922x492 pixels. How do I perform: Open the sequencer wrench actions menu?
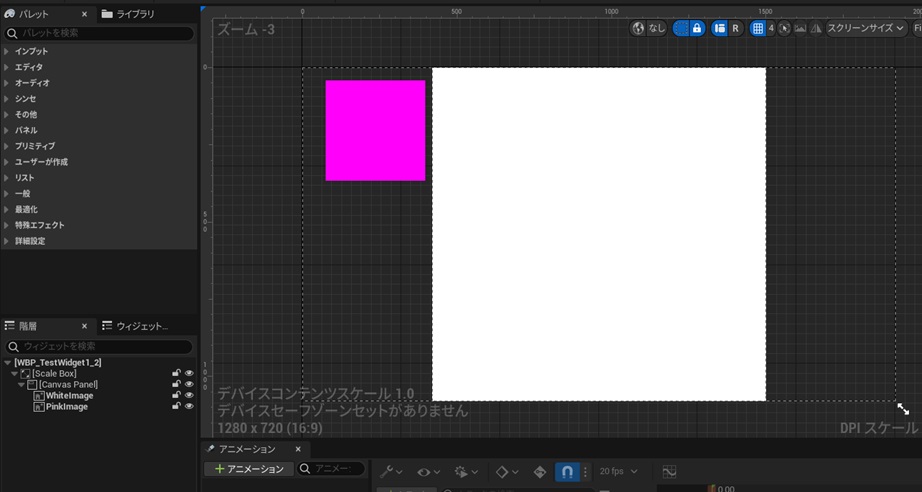[x=391, y=471]
